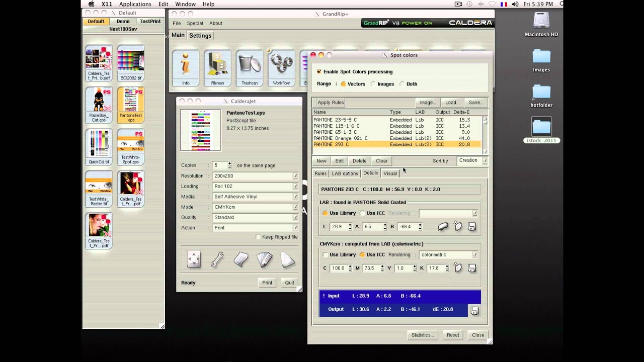Open the Resolution 200x200 dropdown
The width and height of the screenshot is (644, 362).
pos(255,176)
